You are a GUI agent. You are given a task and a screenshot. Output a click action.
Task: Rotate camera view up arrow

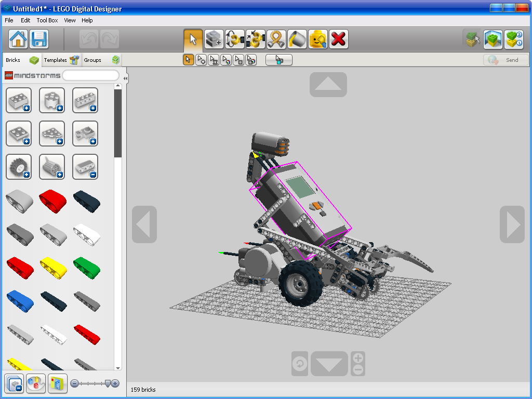click(x=328, y=85)
